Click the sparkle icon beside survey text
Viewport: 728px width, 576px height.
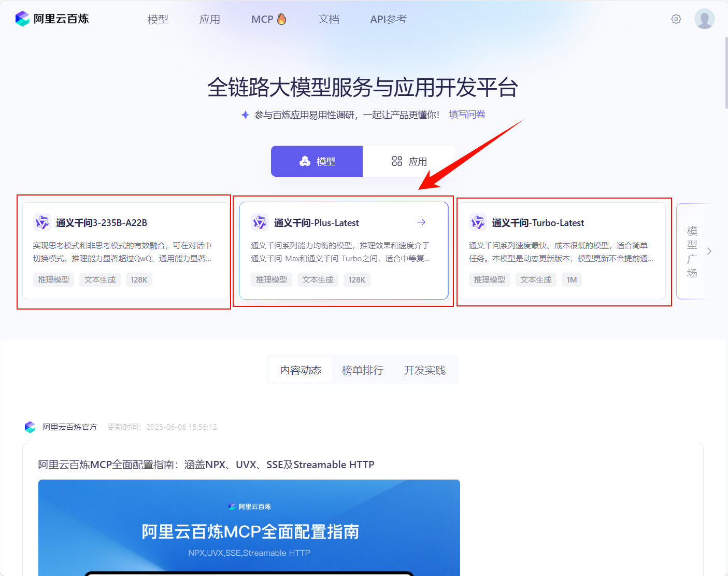[x=245, y=115]
